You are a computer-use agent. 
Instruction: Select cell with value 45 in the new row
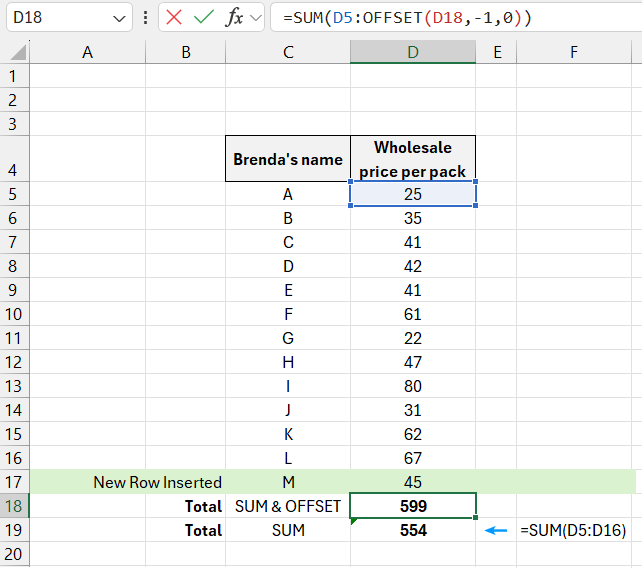(x=413, y=482)
